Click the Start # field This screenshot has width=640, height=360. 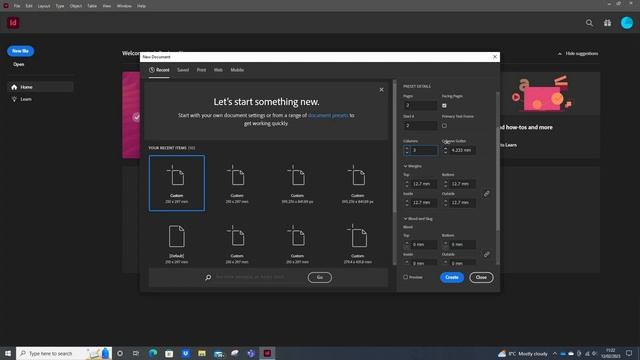[420, 126]
